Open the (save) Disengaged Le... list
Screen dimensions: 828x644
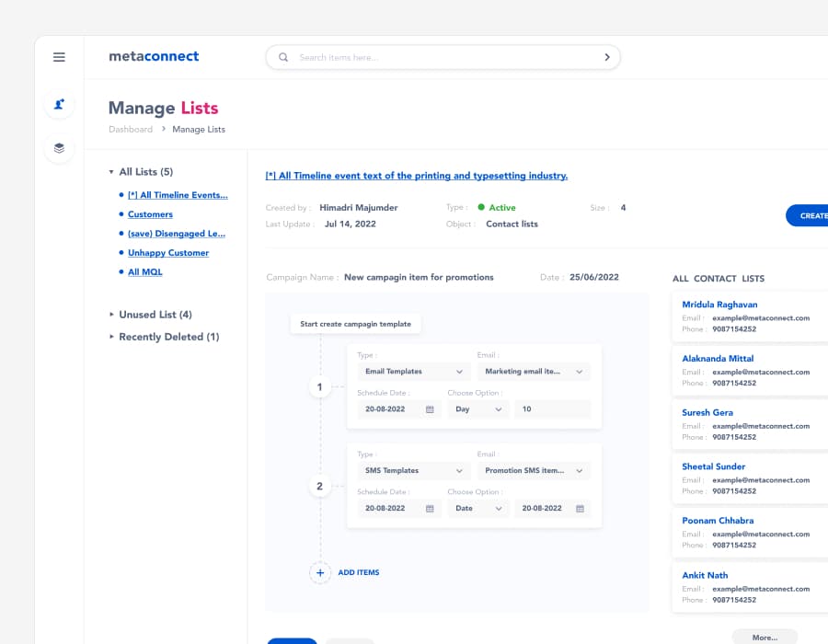pyautogui.click(x=177, y=234)
